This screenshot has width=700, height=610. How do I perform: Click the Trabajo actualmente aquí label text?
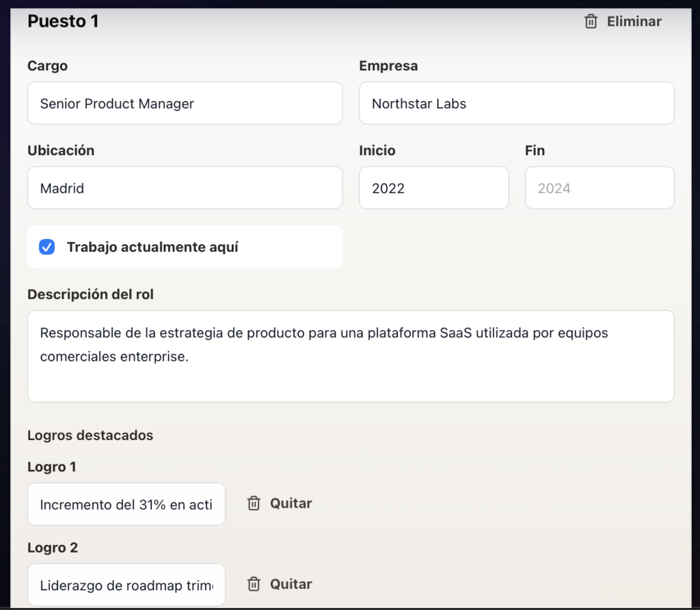click(152, 247)
